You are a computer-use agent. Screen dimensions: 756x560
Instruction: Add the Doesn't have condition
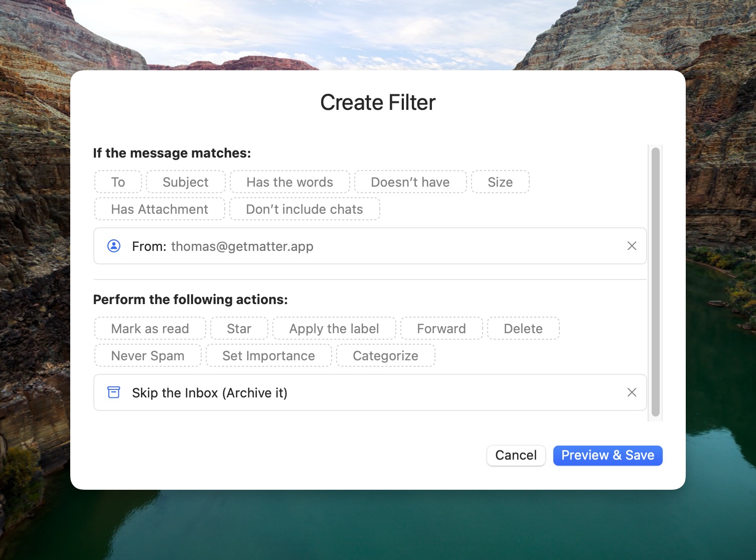[410, 182]
